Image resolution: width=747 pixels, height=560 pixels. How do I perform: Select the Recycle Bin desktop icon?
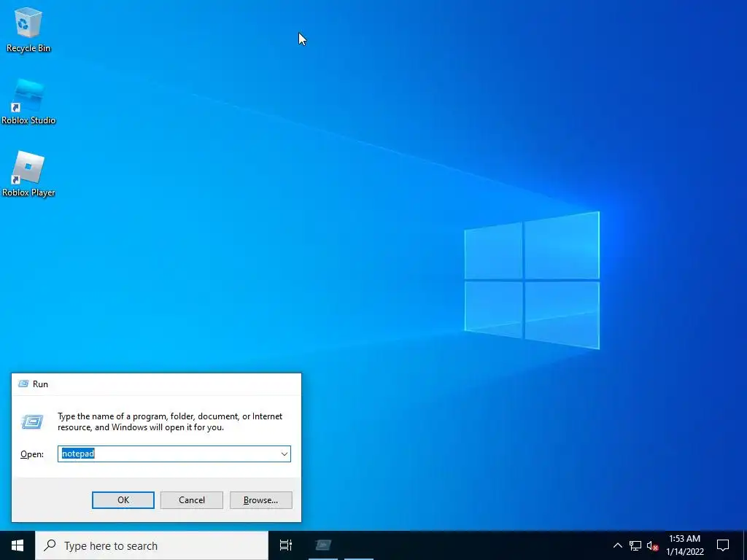[28, 29]
